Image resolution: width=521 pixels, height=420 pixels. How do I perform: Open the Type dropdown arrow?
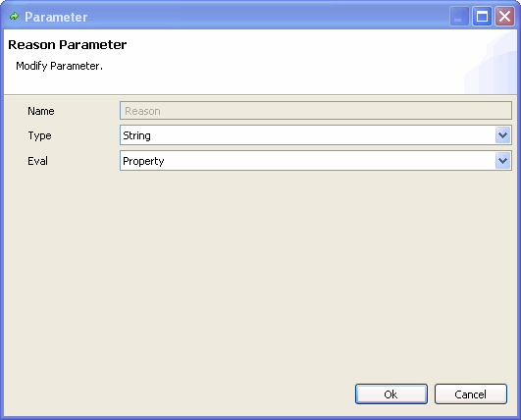(502, 135)
